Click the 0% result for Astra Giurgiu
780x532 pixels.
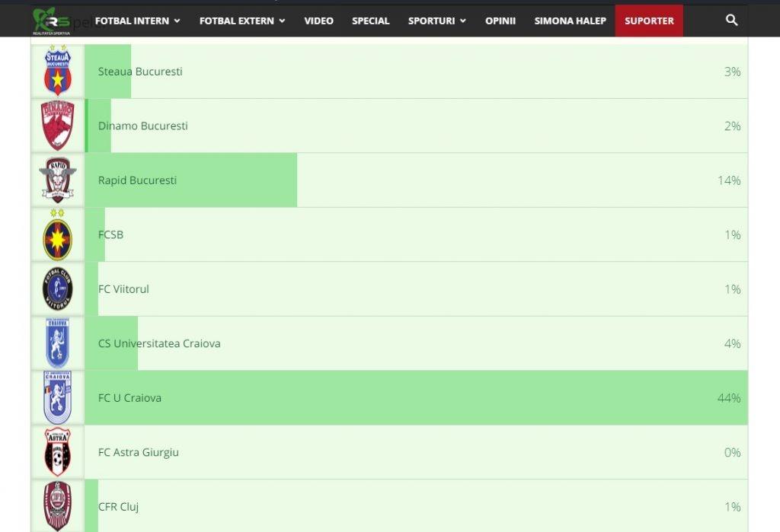tap(732, 452)
